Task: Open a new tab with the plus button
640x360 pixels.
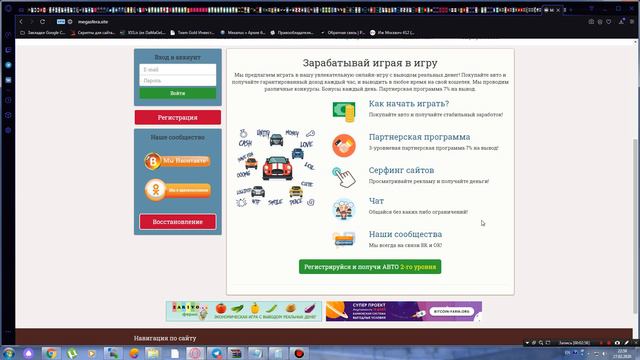Action: click(570, 10)
